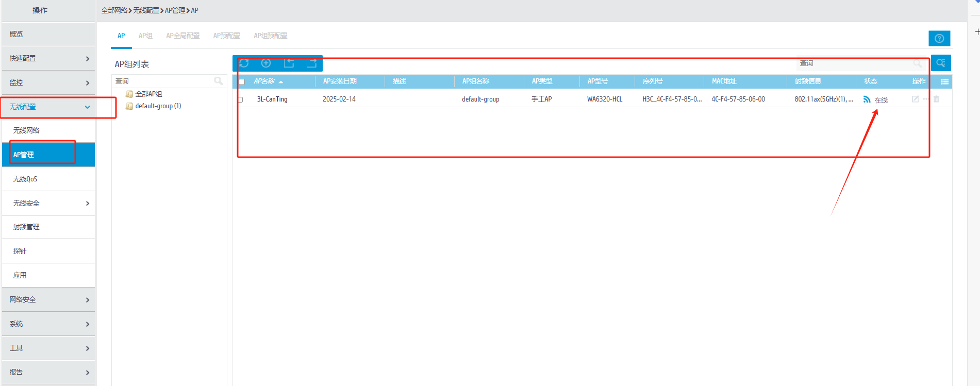This screenshot has width=980, height=386.
Task: Click the import AP toolbar icon
Action: pyautogui.click(x=289, y=63)
